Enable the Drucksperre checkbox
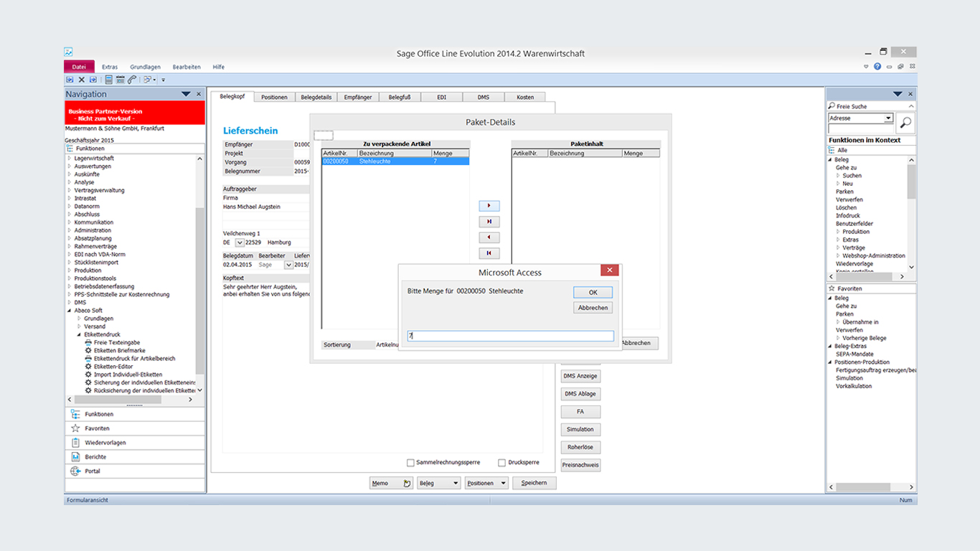This screenshot has height=551, width=980. pyautogui.click(x=501, y=463)
